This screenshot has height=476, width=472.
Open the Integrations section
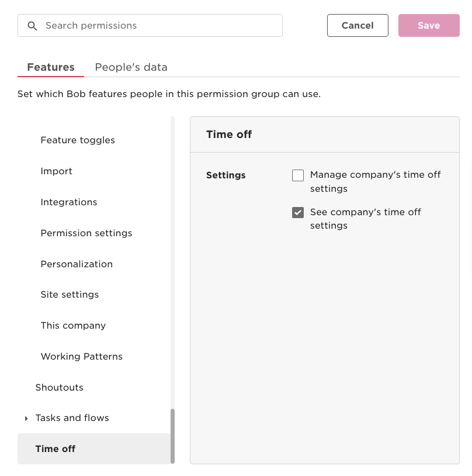click(x=68, y=202)
